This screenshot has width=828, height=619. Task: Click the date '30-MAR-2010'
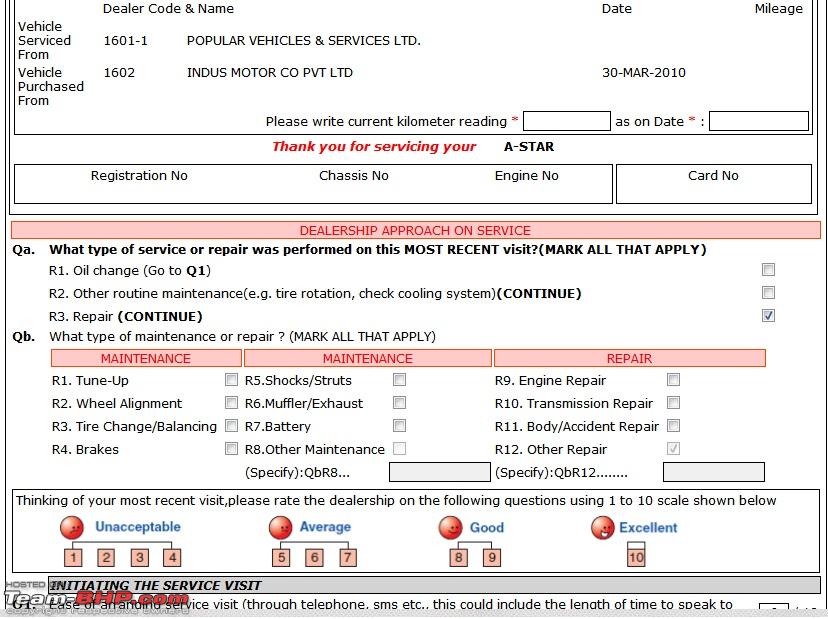644,72
